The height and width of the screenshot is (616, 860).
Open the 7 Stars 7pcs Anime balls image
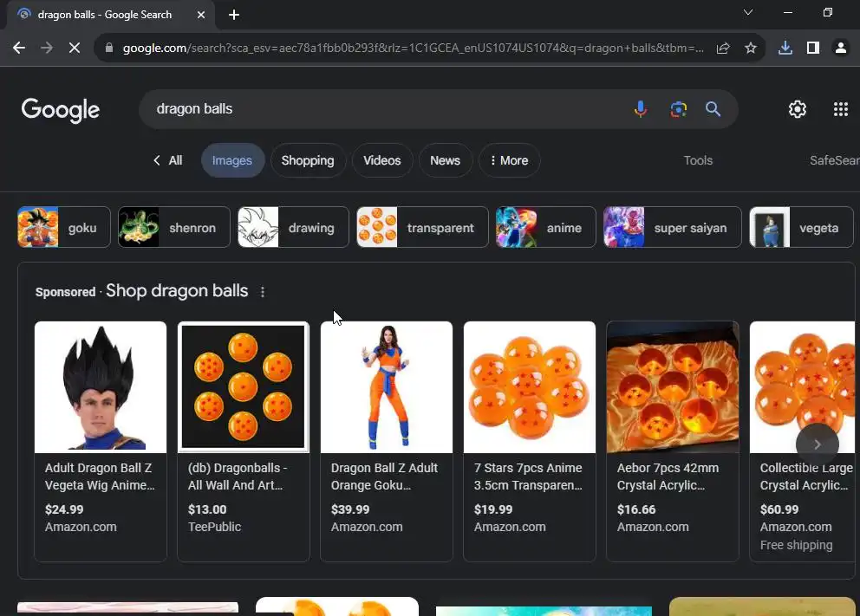[x=530, y=387]
